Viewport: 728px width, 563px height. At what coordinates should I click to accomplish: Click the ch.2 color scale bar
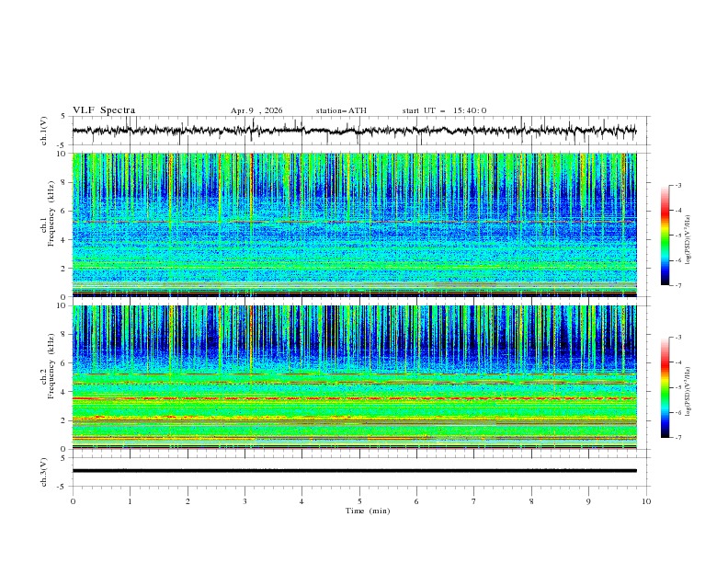coord(665,387)
